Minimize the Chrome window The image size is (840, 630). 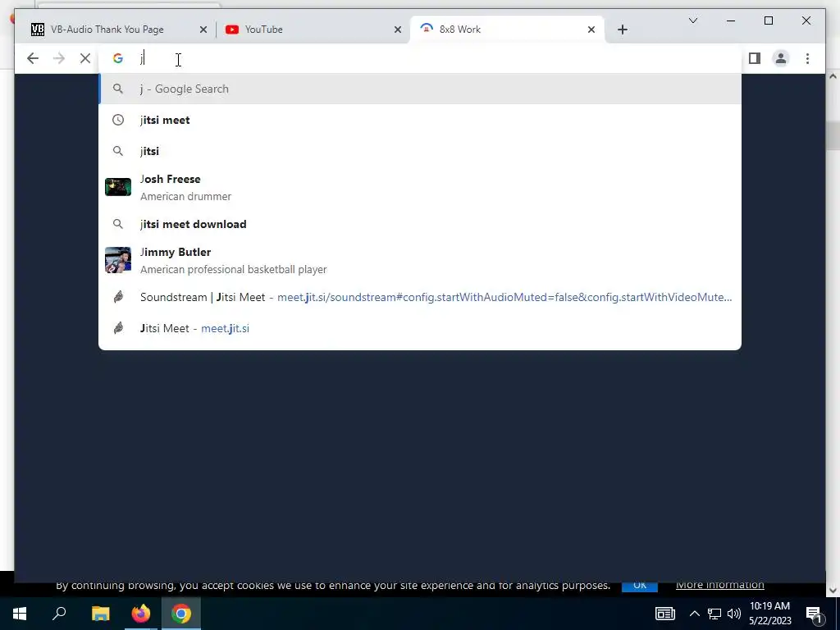[731, 21]
